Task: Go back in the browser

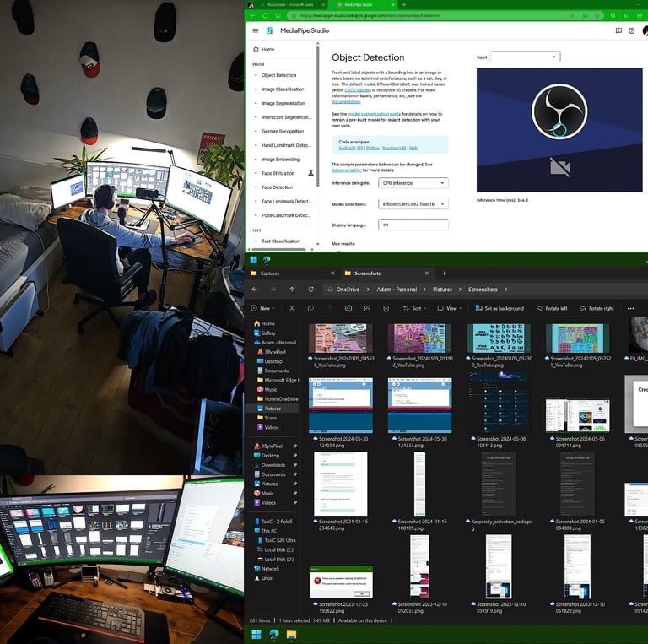Action: 252,15
